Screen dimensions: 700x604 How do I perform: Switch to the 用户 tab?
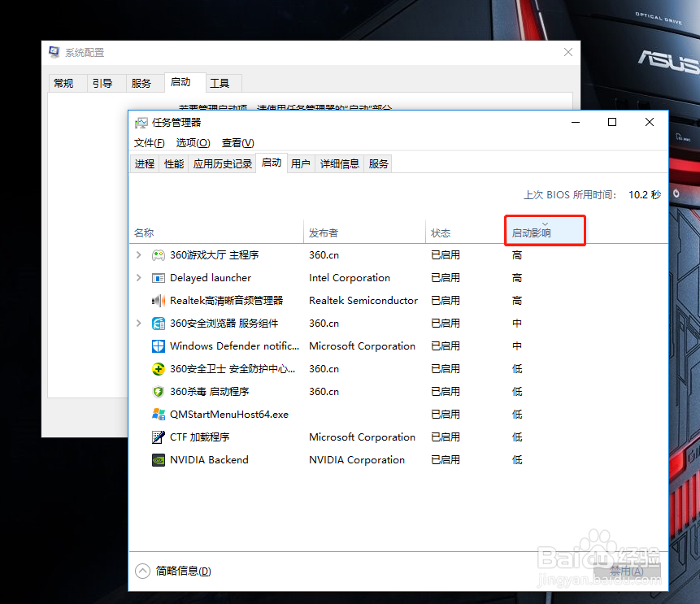coord(301,164)
